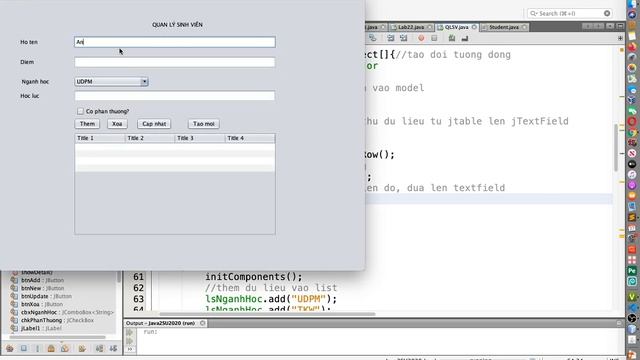This screenshot has height=360, width=640.
Task: Click the Comment toolbar icon in editor
Action: (x=452, y=38)
